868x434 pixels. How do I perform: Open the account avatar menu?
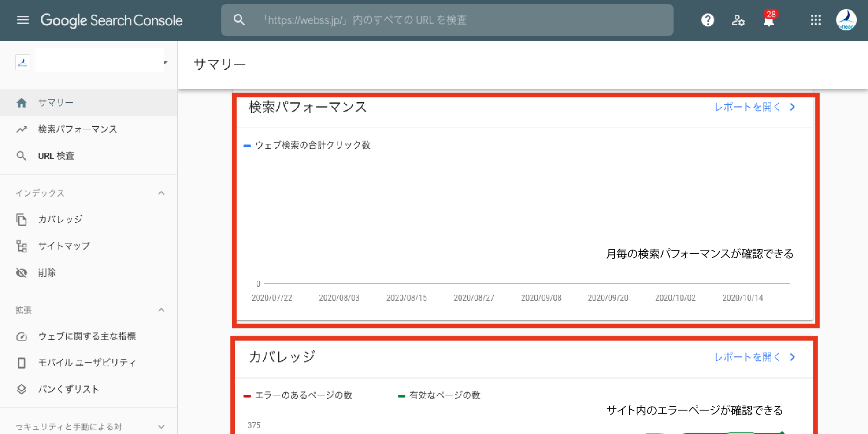point(846,20)
